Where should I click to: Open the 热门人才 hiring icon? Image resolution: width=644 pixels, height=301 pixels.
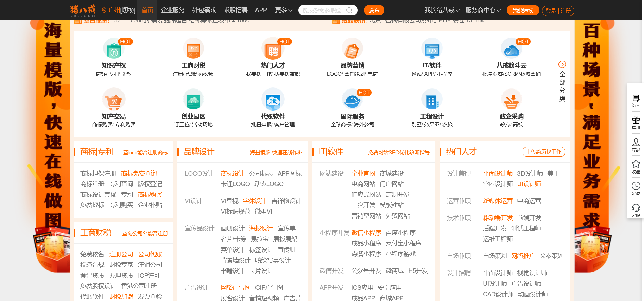pyautogui.click(x=273, y=49)
